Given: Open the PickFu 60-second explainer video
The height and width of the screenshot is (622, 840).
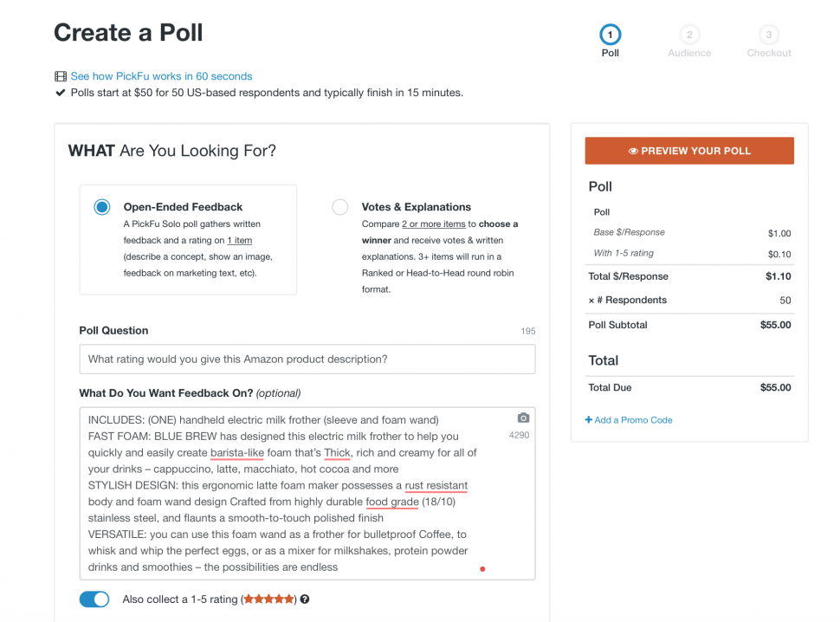Looking at the screenshot, I should pos(161,76).
